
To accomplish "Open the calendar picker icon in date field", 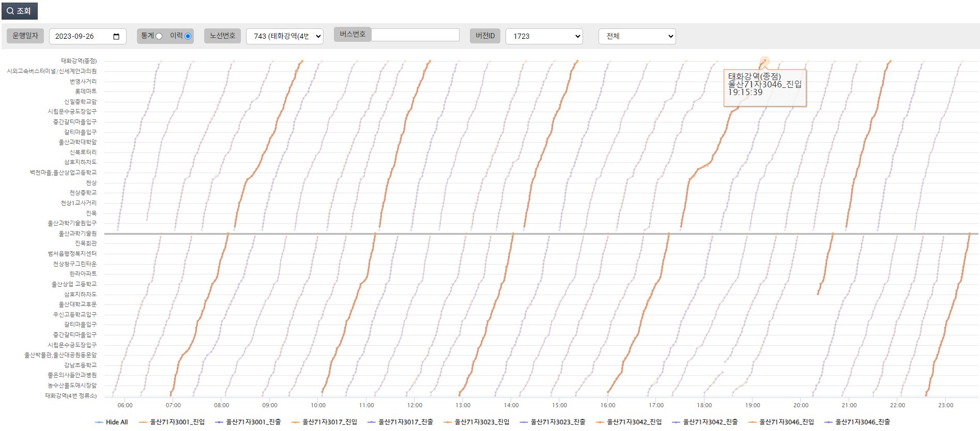I will point(116,36).
